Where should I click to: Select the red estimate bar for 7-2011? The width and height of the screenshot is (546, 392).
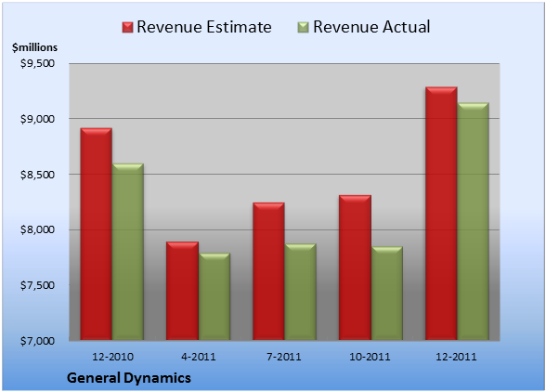268,271
